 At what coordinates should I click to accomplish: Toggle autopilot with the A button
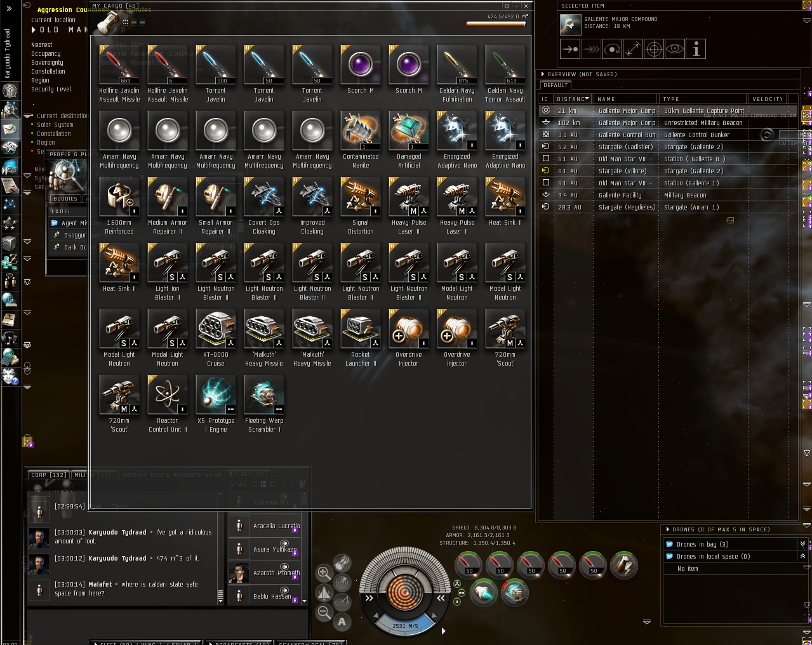342,622
